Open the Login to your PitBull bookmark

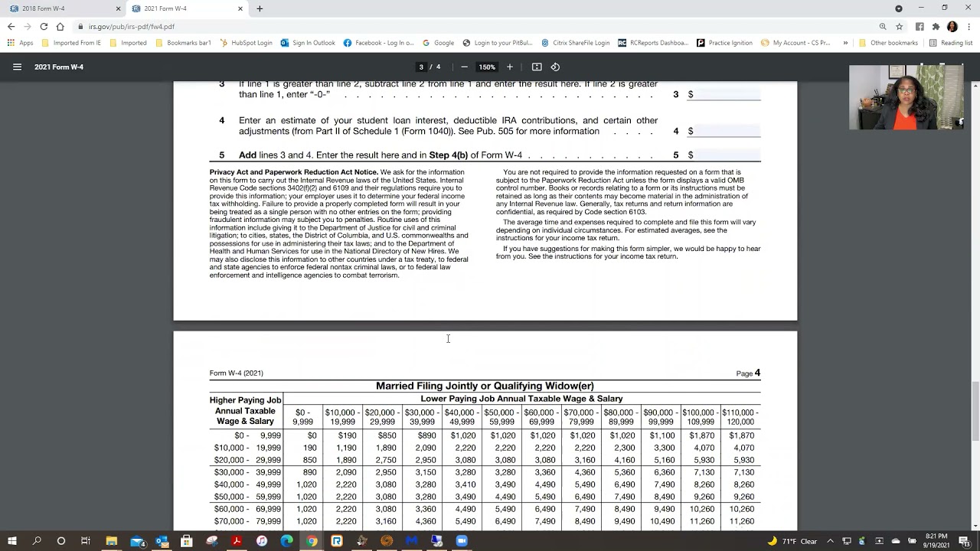(x=498, y=43)
